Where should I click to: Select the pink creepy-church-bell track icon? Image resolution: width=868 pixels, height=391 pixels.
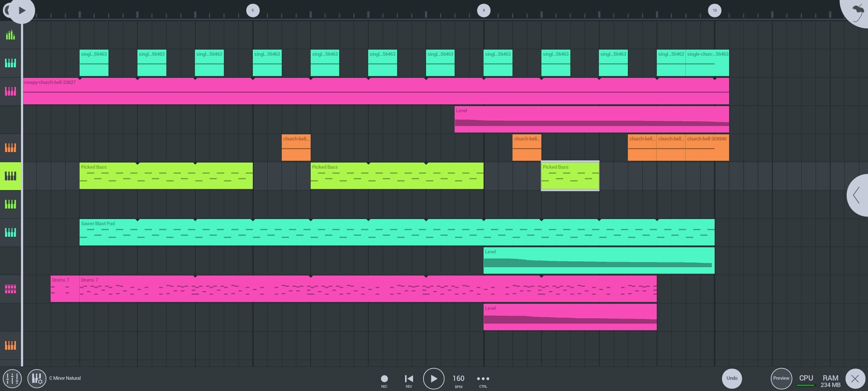click(10, 91)
